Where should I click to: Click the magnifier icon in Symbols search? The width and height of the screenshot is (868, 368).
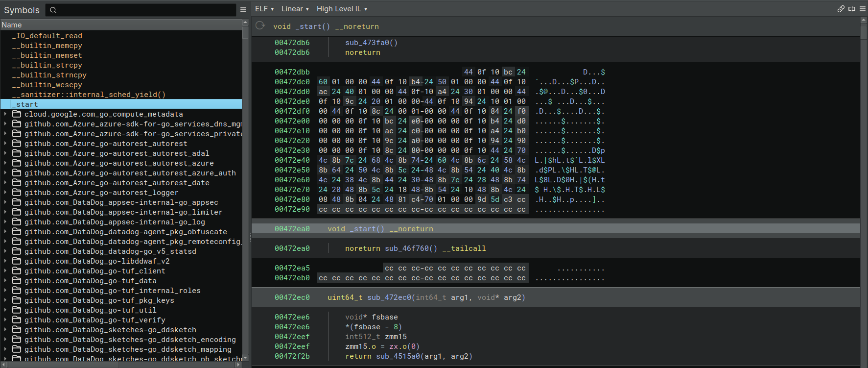[53, 10]
